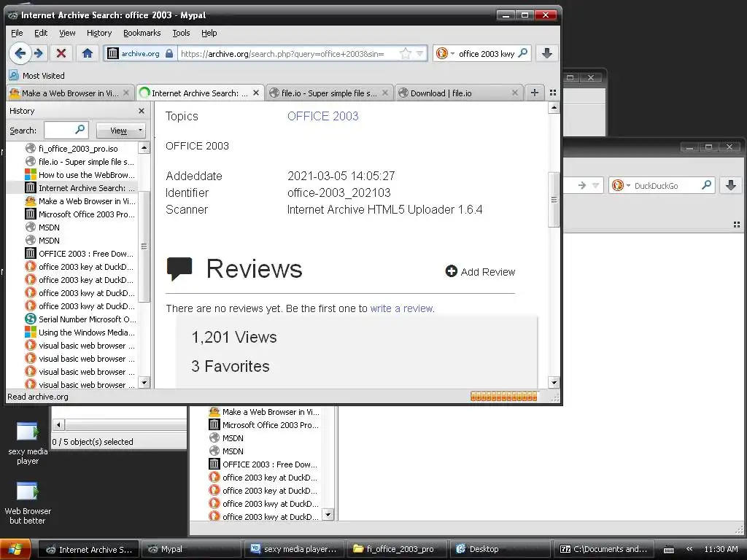The height and width of the screenshot is (560, 747).
Task: Open the DuckDuckGo search engine selector
Action: click(445, 53)
